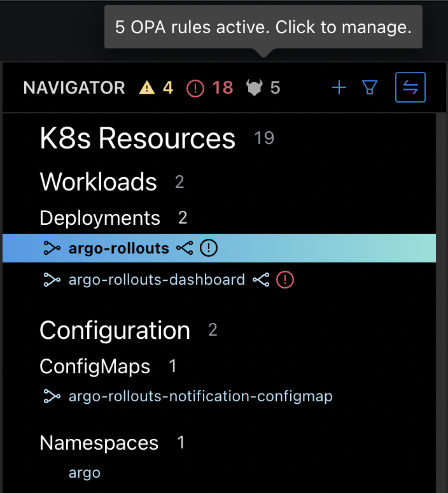Collapse the Deployments subsection

point(100,218)
